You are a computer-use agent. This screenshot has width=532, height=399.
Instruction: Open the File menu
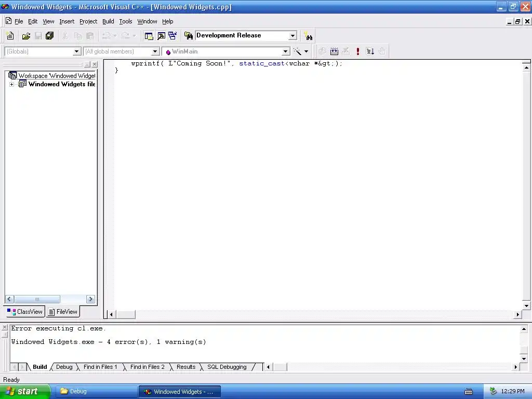pyautogui.click(x=19, y=21)
